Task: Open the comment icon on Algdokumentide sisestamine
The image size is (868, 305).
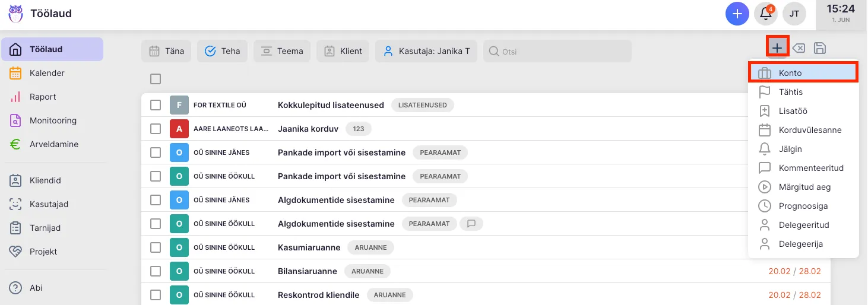Action: [472, 224]
